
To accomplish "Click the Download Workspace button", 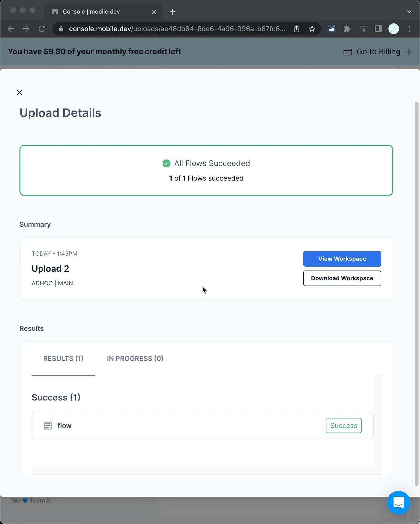I will pyautogui.click(x=342, y=278).
